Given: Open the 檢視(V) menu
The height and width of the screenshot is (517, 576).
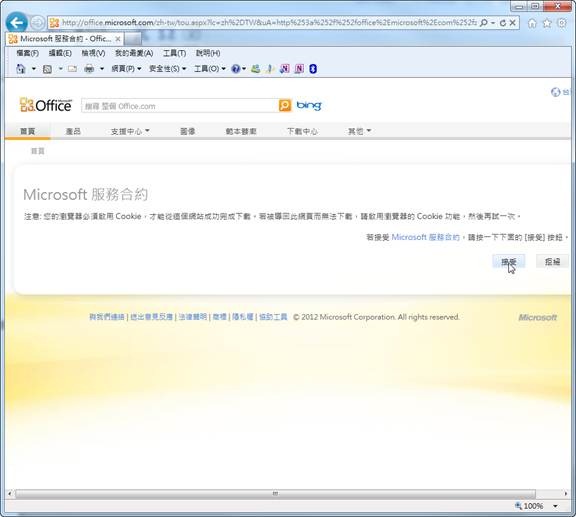Looking at the screenshot, I should point(93,53).
